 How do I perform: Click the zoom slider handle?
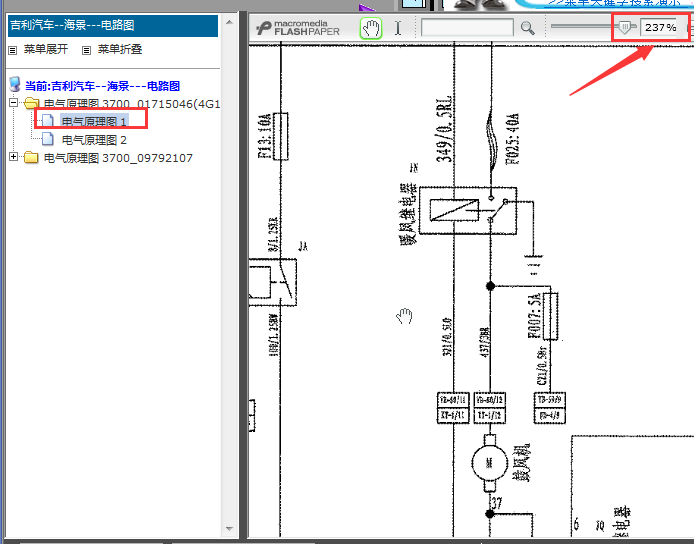click(x=626, y=28)
